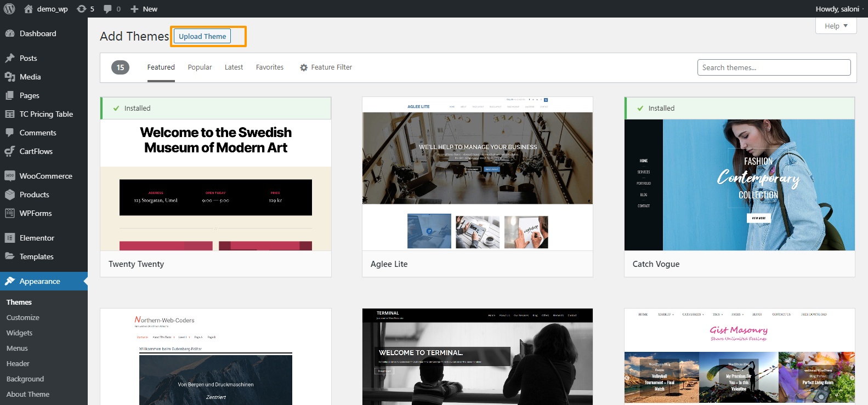The width and height of the screenshot is (868, 405).
Task: Click the CartFlows icon
Action: 10,151
